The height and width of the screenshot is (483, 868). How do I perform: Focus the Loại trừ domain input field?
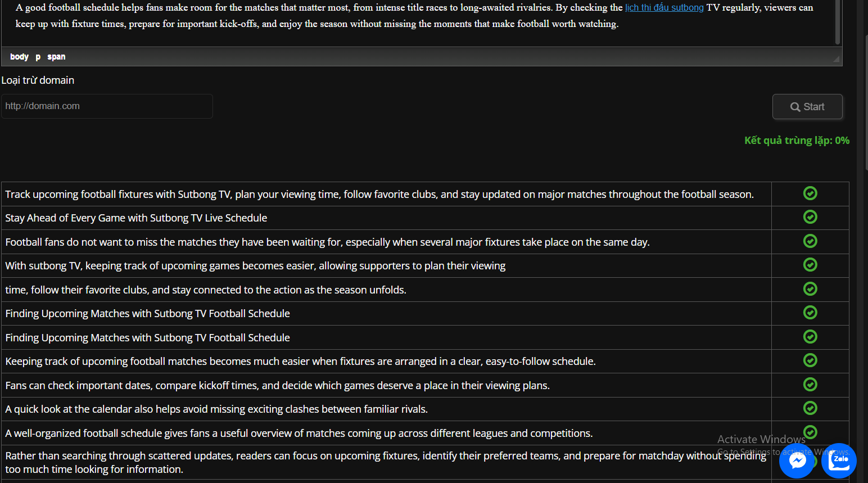(107, 106)
